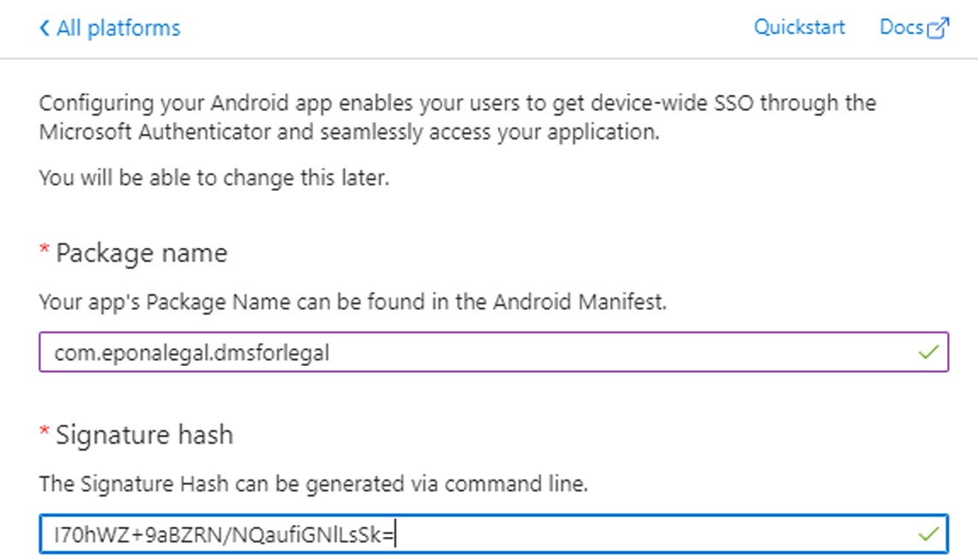
Task: Click the 'Your app's Package Name' helper text
Action: pyautogui.click(x=135, y=302)
